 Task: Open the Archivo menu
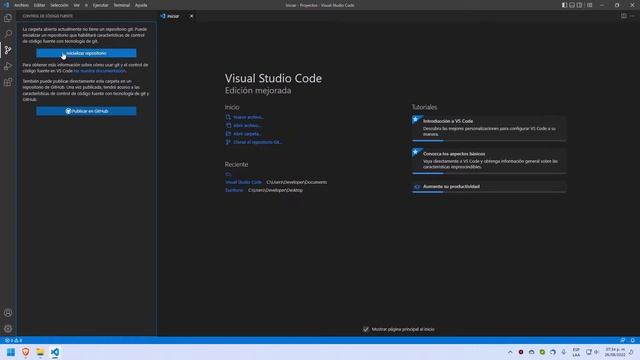[21, 5]
